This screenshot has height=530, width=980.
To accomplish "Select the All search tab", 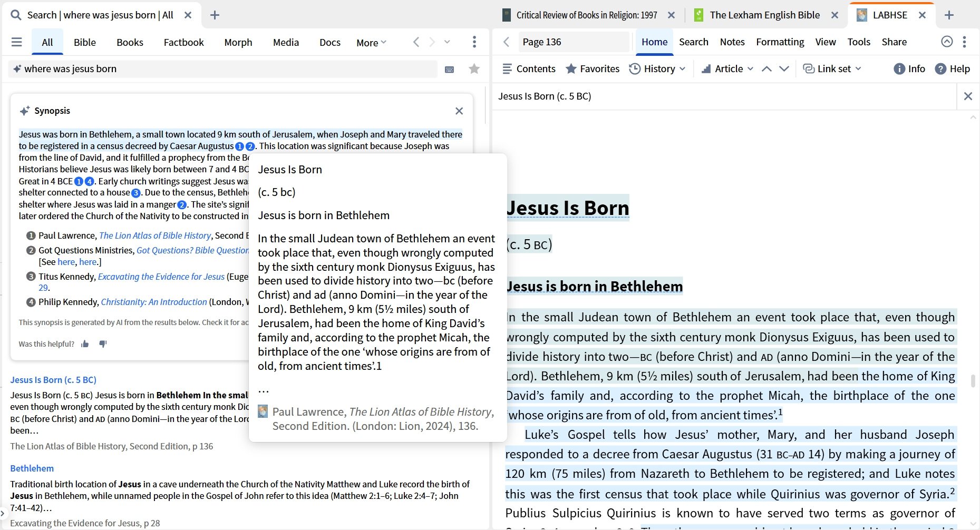I will (47, 42).
